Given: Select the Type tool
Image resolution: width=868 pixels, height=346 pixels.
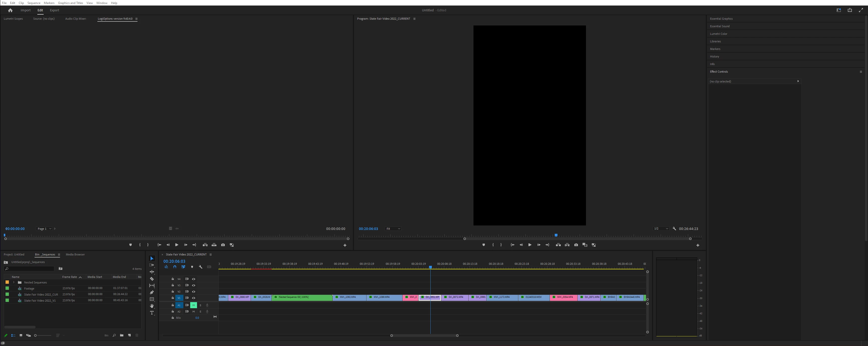Looking at the screenshot, I should point(152,313).
